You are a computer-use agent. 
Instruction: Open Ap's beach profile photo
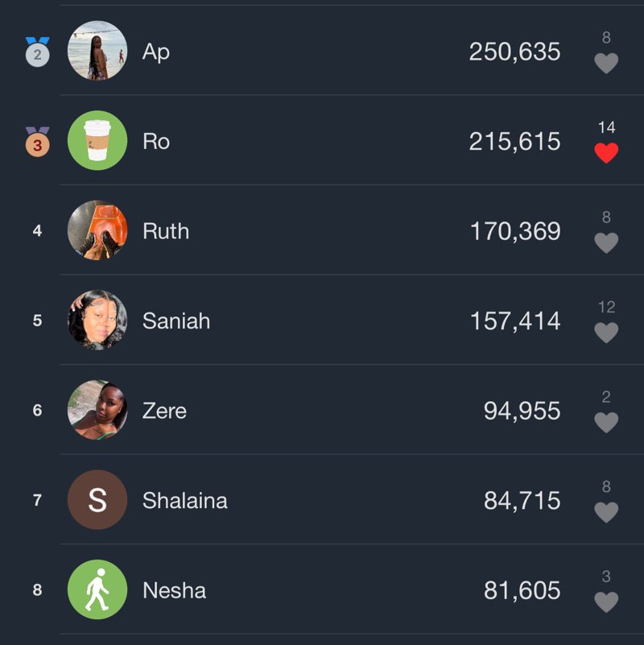tap(97, 51)
